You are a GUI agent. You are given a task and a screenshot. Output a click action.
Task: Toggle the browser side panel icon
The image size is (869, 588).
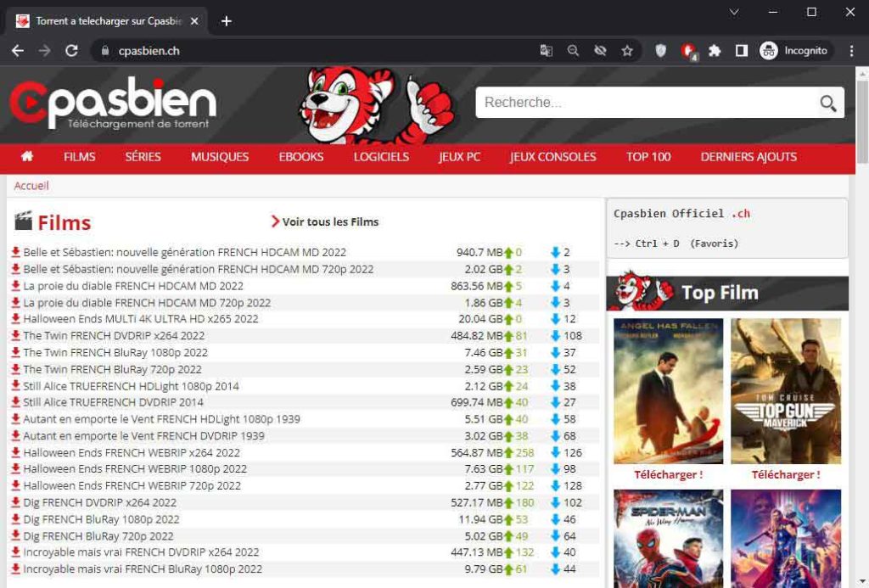741,51
